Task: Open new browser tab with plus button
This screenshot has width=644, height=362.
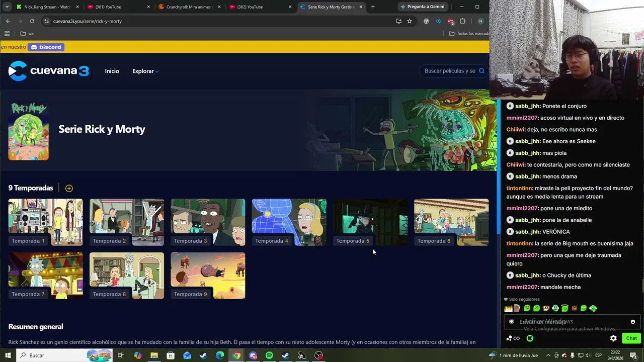Action: pos(373,7)
